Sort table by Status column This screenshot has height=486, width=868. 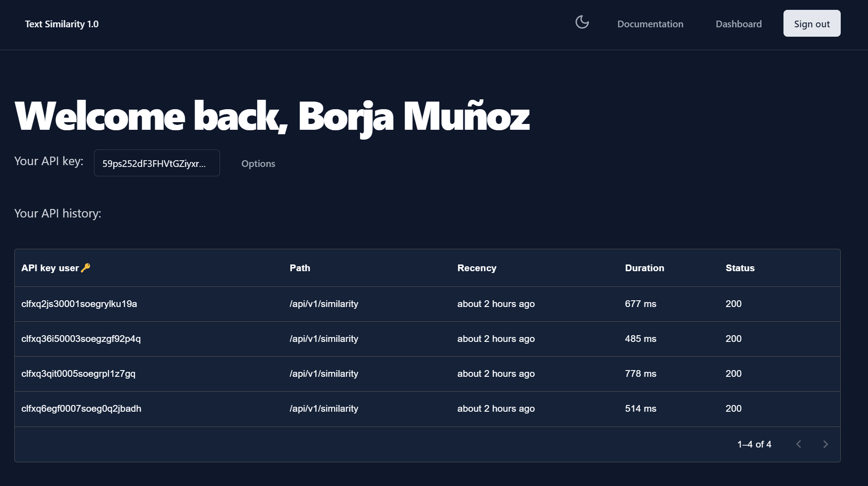tap(739, 268)
